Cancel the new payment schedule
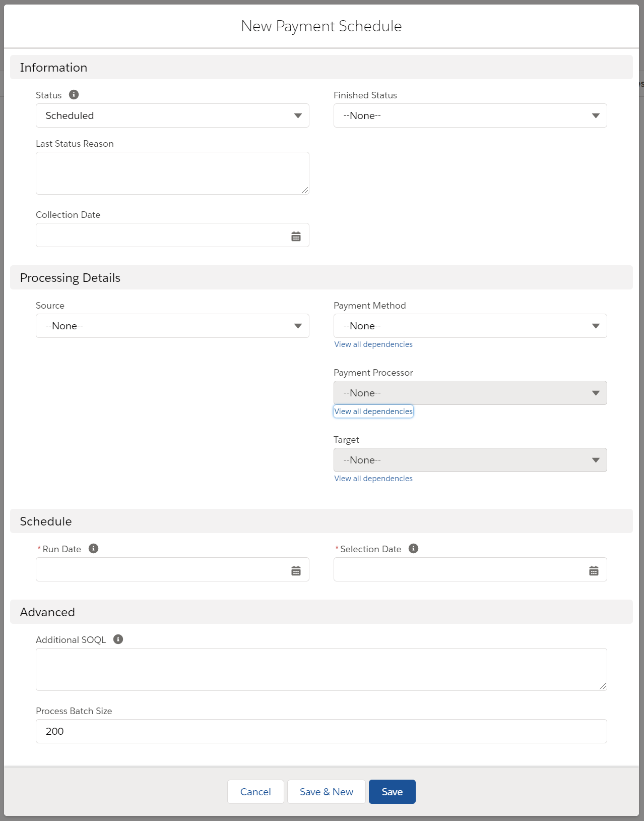This screenshot has width=644, height=821. click(255, 792)
